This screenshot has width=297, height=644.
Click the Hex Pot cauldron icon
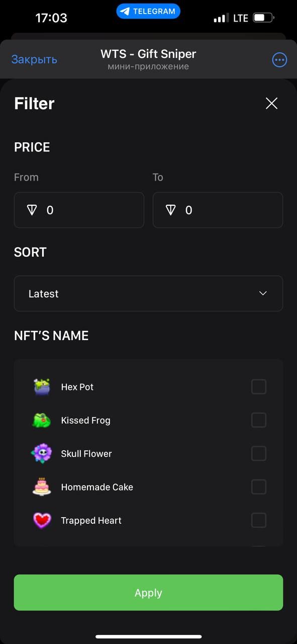42,386
